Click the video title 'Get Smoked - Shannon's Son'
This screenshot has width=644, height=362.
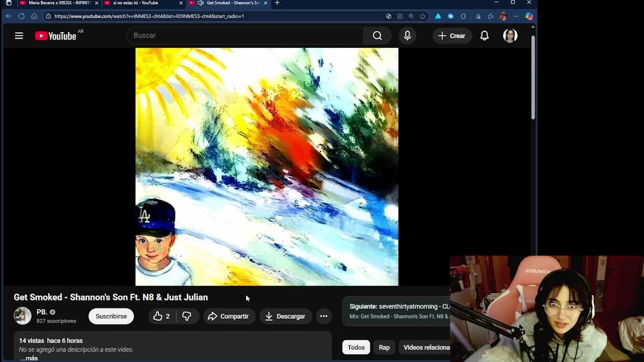(x=111, y=297)
